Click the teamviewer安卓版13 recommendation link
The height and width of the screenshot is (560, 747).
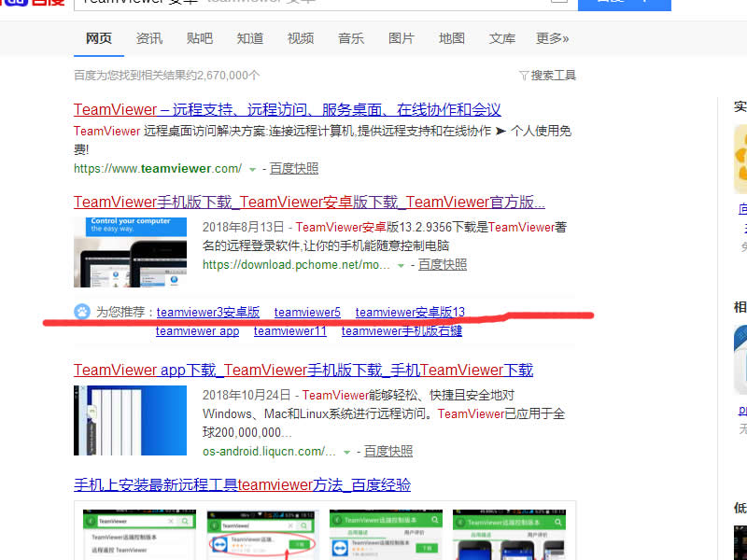click(x=411, y=312)
